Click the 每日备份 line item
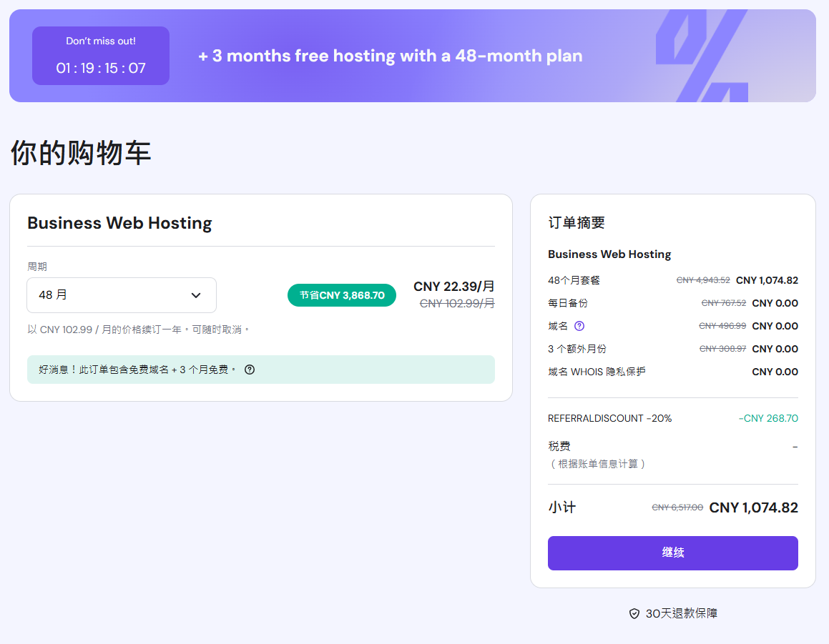 tap(568, 303)
